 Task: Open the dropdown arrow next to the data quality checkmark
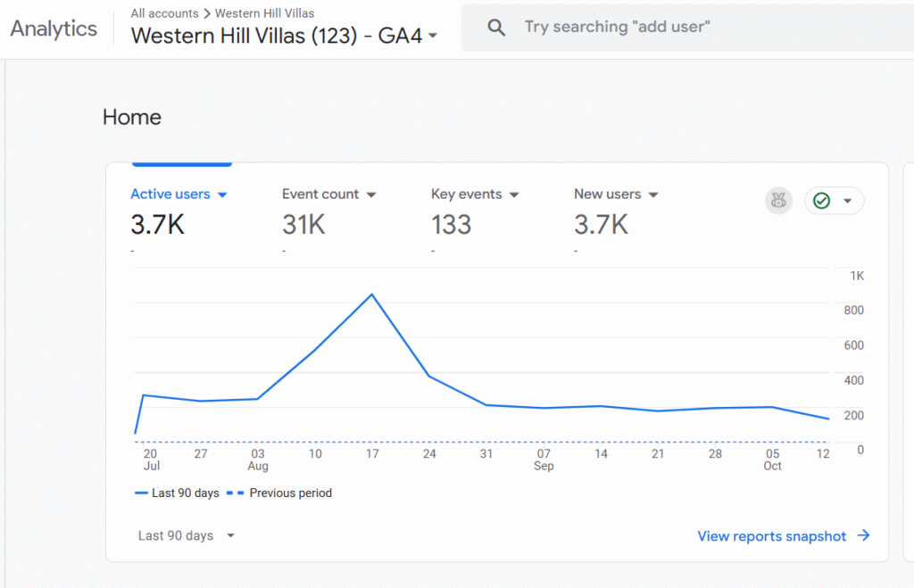pos(848,201)
